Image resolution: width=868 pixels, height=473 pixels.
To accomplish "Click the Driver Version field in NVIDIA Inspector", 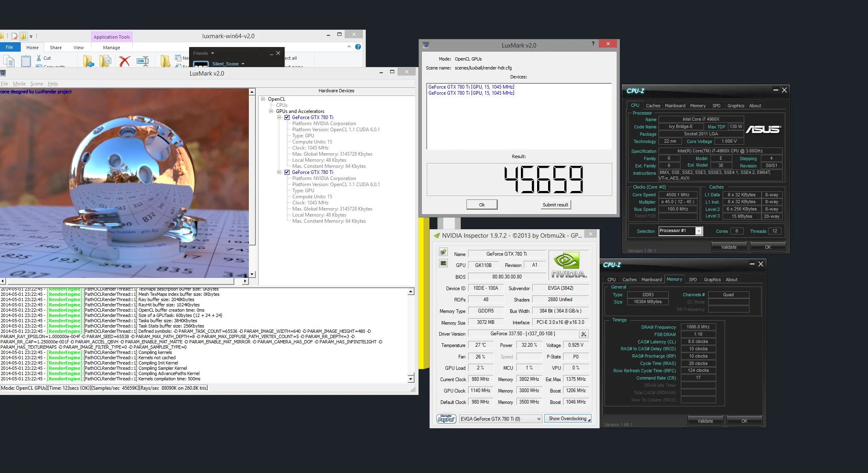I will (x=523, y=334).
